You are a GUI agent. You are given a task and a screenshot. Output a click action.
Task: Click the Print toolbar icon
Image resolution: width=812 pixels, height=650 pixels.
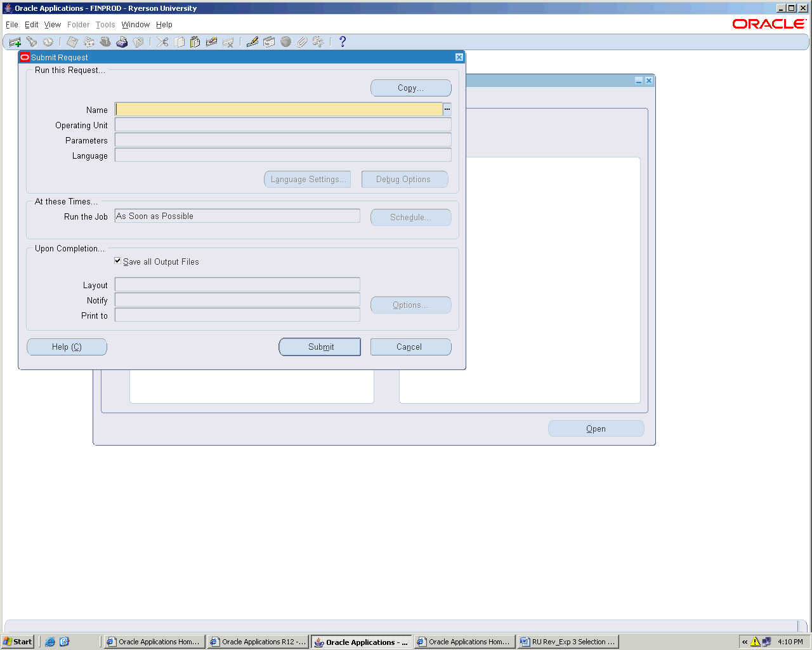tap(122, 42)
